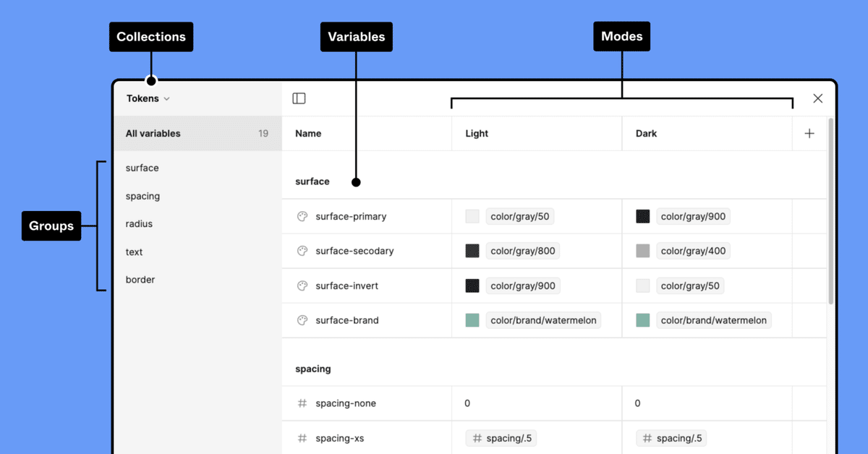Click color/gray/50 alias in Light column
The image size is (868, 454).
click(x=520, y=216)
